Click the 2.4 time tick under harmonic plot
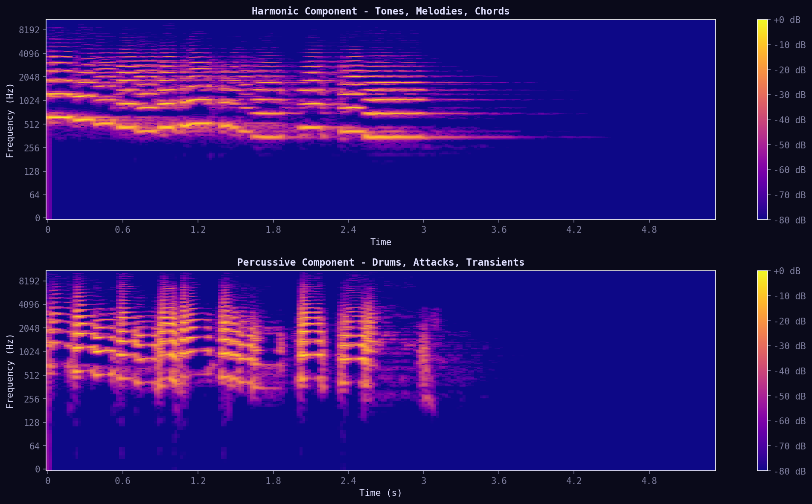The height and width of the screenshot is (504, 812). tap(348, 230)
